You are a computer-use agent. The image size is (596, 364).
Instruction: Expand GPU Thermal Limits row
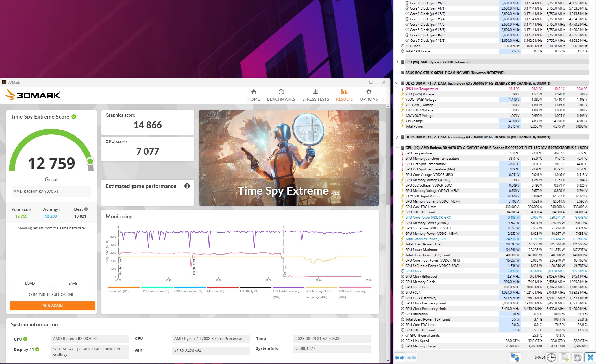tap(402, 336)
